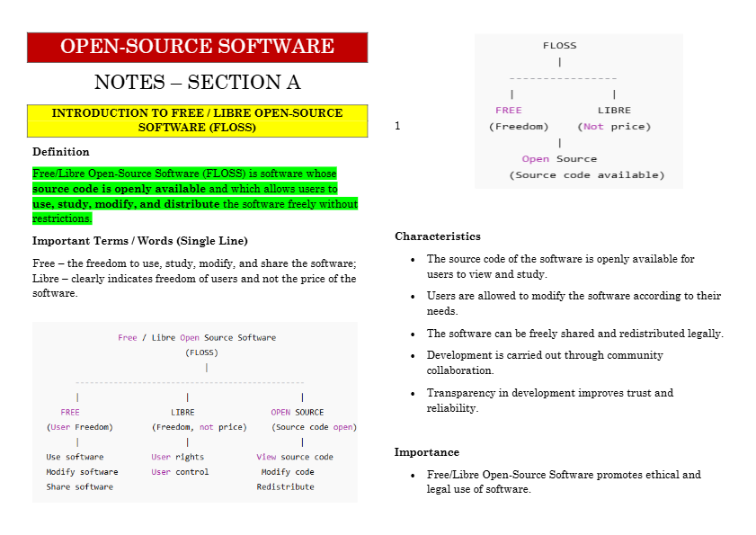This screenshot has height=535, width=756.
Task: Click the highlighted word 'restrictions.'
Action: pyautogui.click(x=62, y=218)
